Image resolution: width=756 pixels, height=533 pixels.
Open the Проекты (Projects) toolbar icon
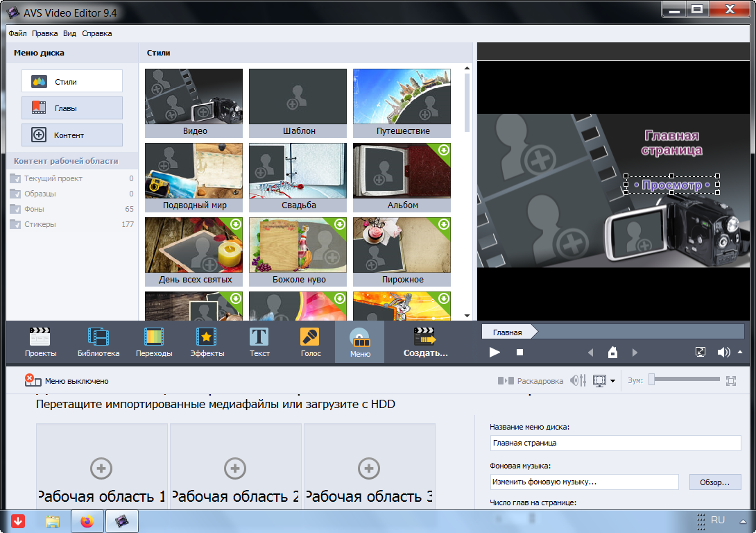tap(40, 342)
